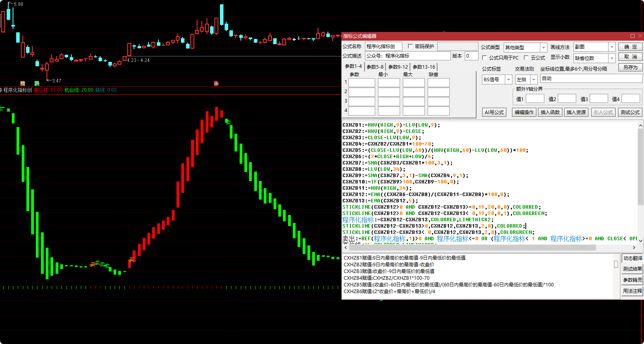Click the code editor scroll-down arrow
The width and height of the screenshot is (644, 344).
click(x=640, y=240)
